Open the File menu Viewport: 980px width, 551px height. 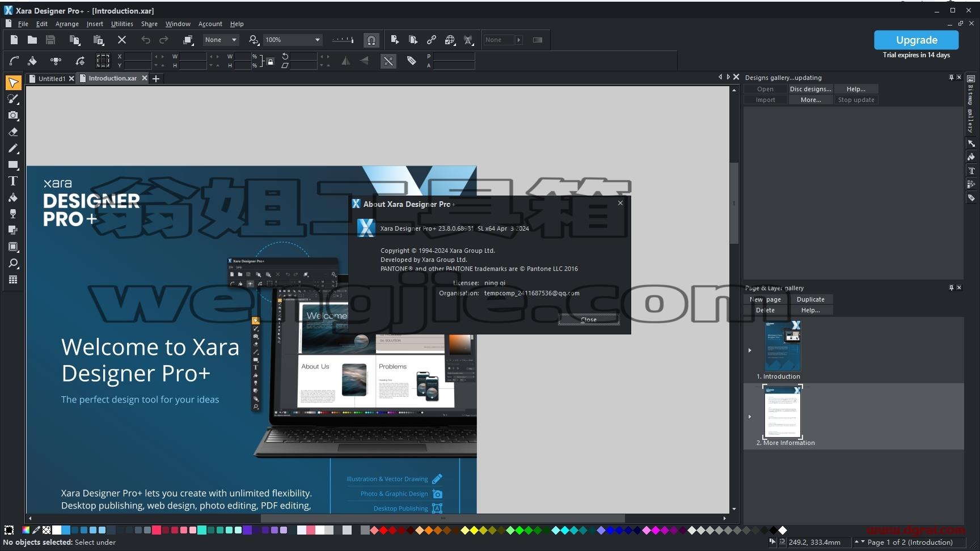(x=23, y=24)
